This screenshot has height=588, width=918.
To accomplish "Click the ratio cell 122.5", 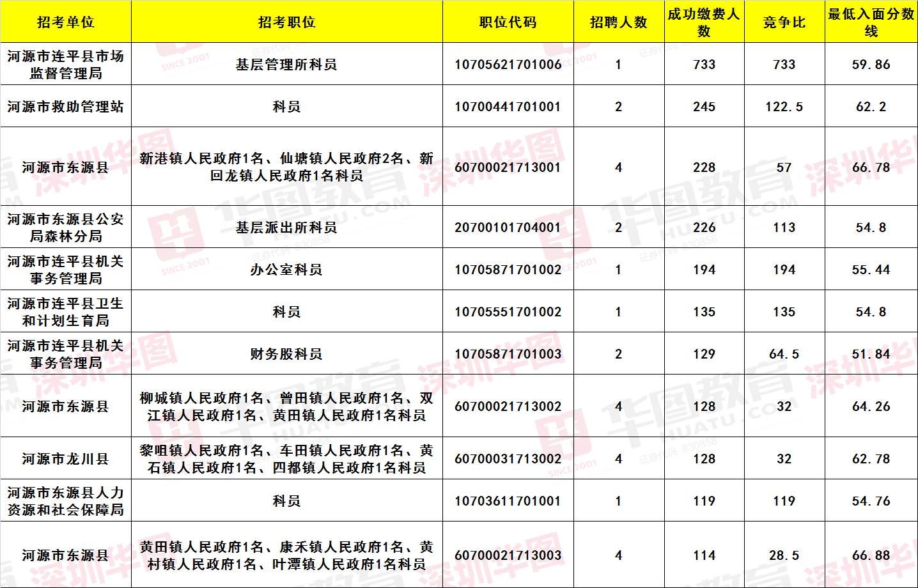I will click(x=784, y=106).
